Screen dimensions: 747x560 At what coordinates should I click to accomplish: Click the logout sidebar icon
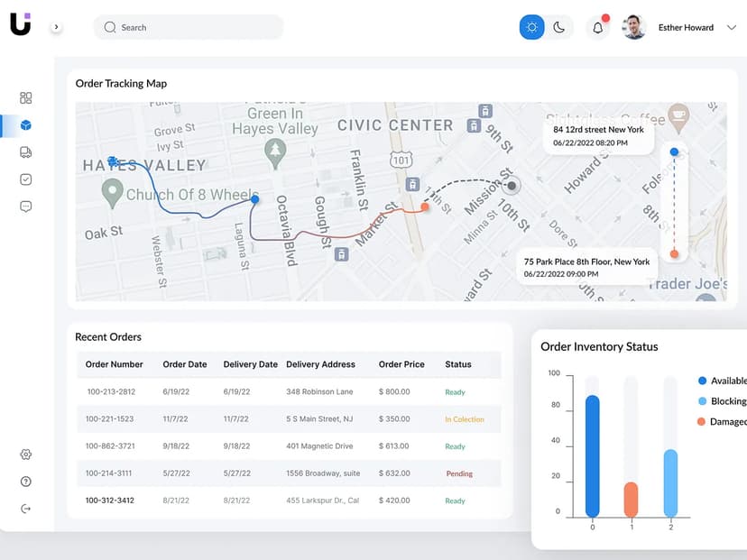(26, 509)
